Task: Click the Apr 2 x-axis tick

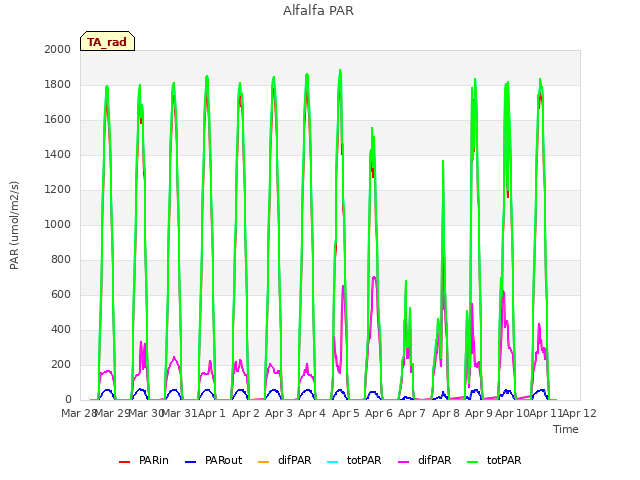Action: point(246,413)
